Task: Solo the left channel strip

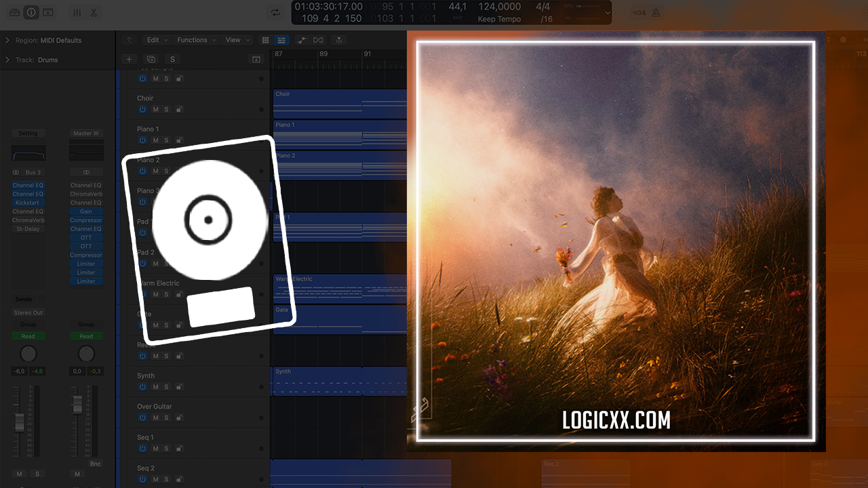Action: [x=37, y=474]
